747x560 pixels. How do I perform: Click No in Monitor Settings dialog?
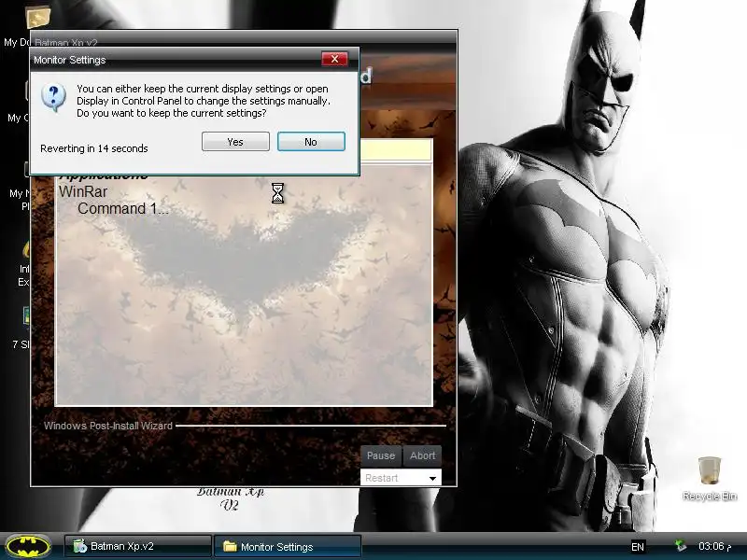(311, 142)
